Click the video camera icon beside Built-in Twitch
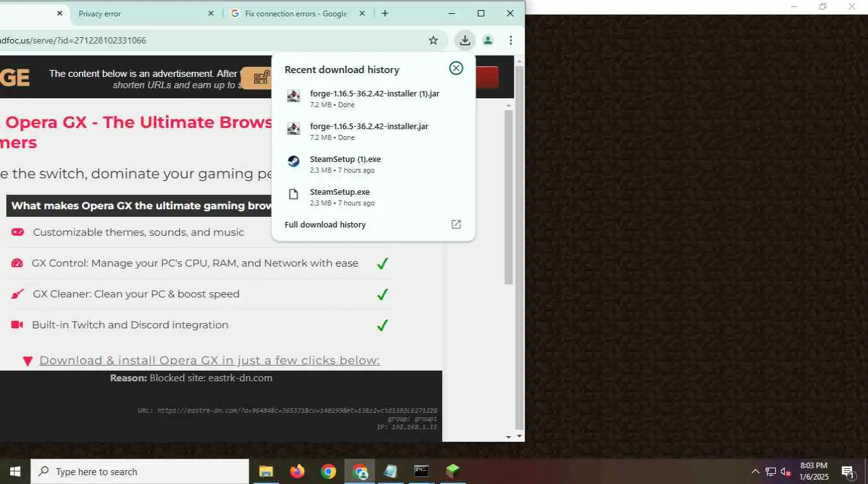The height and width of the screenshot is (484, 868). tap(17, 325)
